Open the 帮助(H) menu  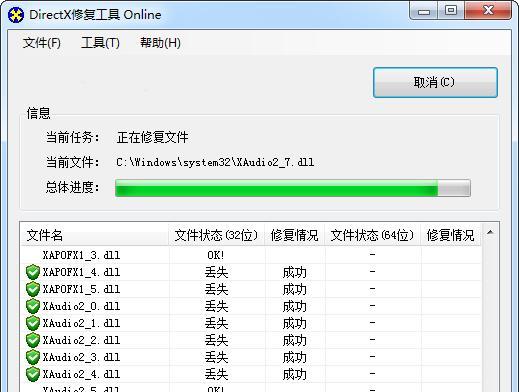(x=160, y=43)
